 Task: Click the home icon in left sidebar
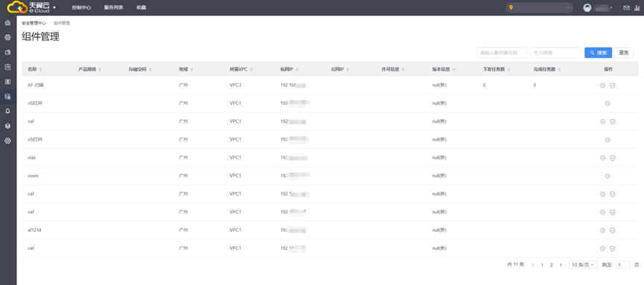[x=7, y=22]
